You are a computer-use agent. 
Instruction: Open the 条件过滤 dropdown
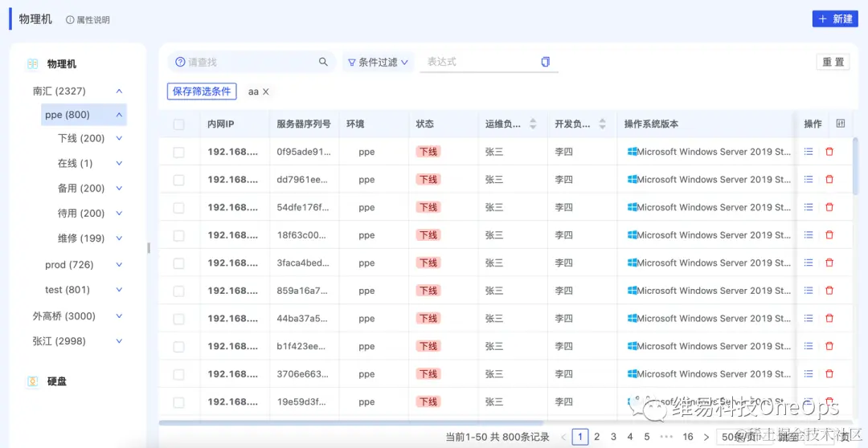tap(378, 63)
